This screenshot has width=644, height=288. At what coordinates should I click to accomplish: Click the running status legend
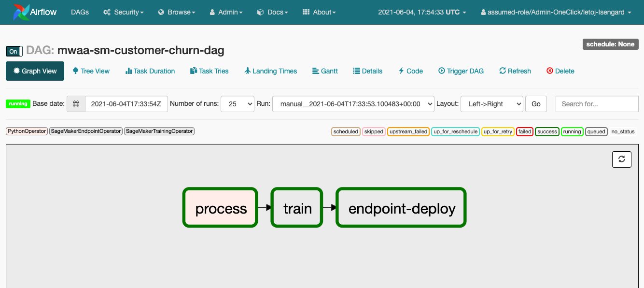[x=572, y=131]
